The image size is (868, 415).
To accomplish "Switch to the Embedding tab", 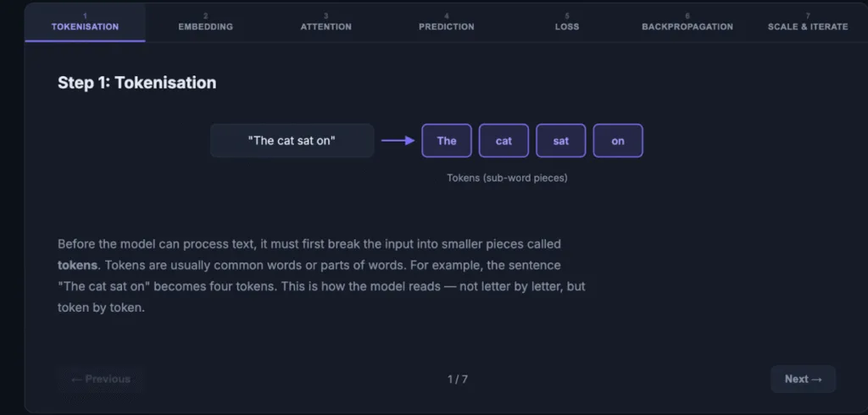I will [x=205, y=23].
